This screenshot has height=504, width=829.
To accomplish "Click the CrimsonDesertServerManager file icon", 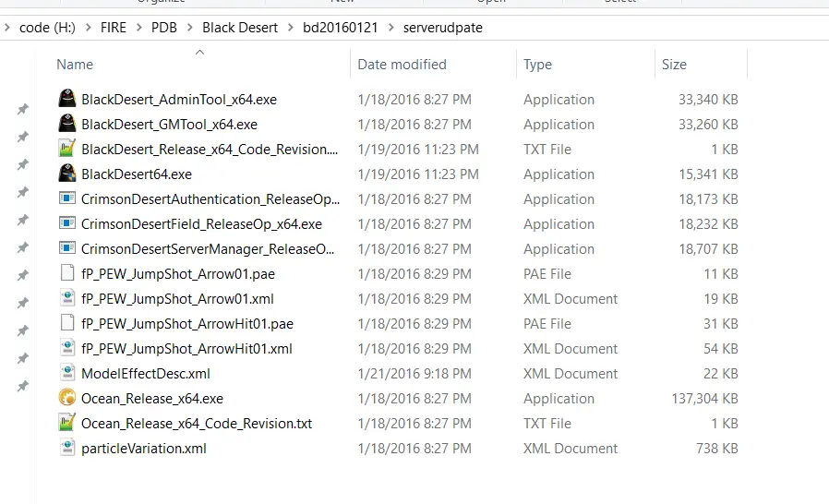I will [x=67, y=248].
